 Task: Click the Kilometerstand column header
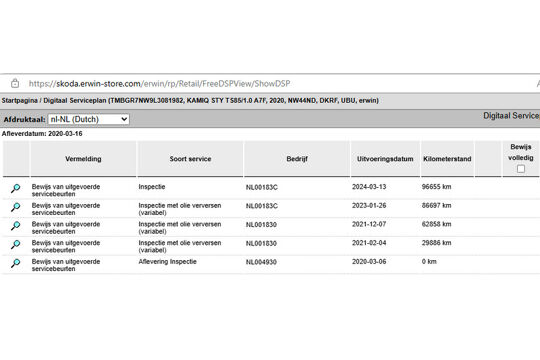(447, 159)
